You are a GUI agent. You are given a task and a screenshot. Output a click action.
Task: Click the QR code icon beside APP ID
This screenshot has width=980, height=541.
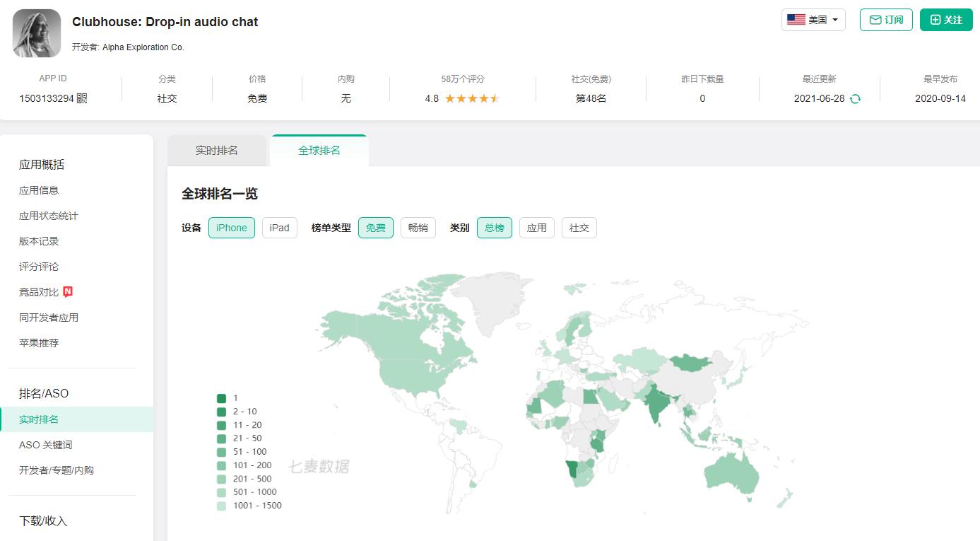click(82, 98)
